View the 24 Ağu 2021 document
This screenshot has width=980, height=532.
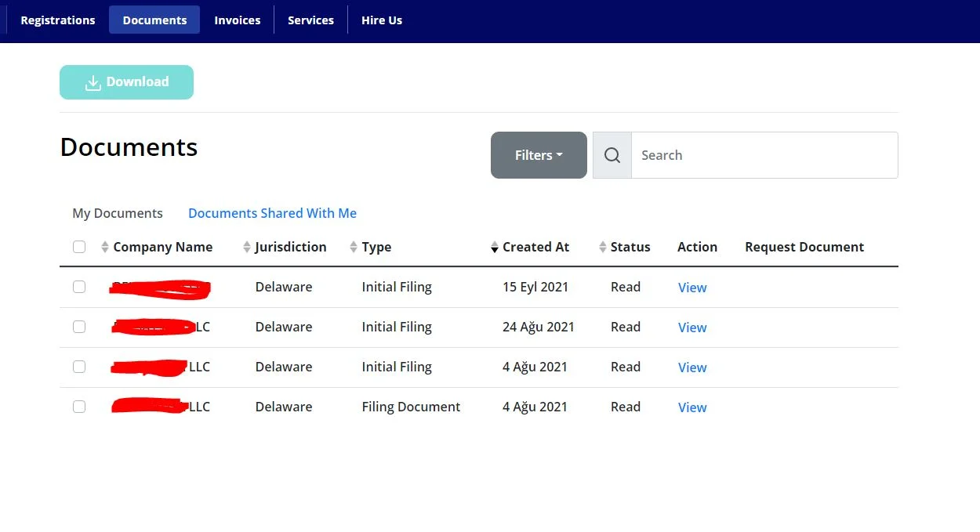(x=692, y=328)
